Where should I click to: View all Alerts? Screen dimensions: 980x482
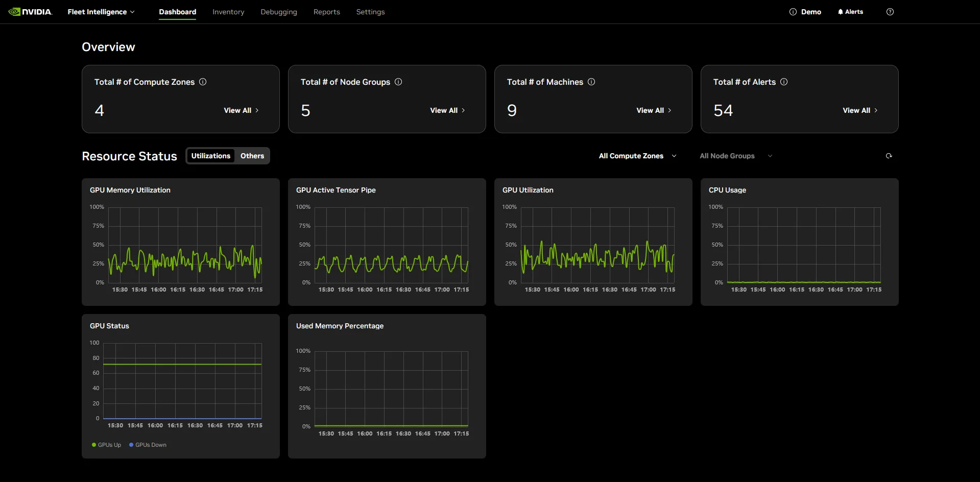860,110
